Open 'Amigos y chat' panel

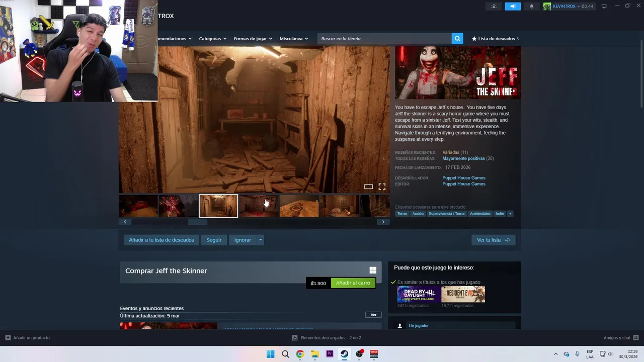[x=621, y=338]
